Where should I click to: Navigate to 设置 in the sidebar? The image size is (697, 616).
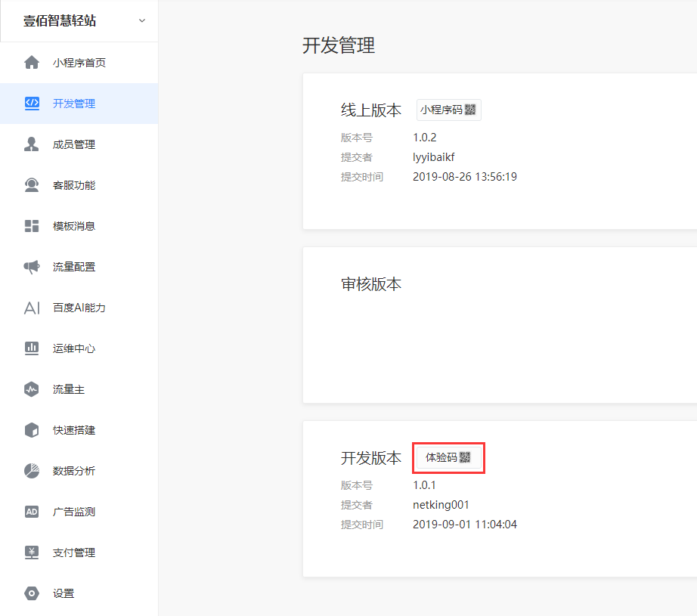[64, 593]
